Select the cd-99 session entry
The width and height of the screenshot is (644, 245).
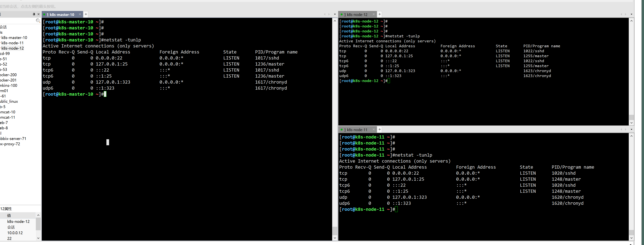point(5,53)
